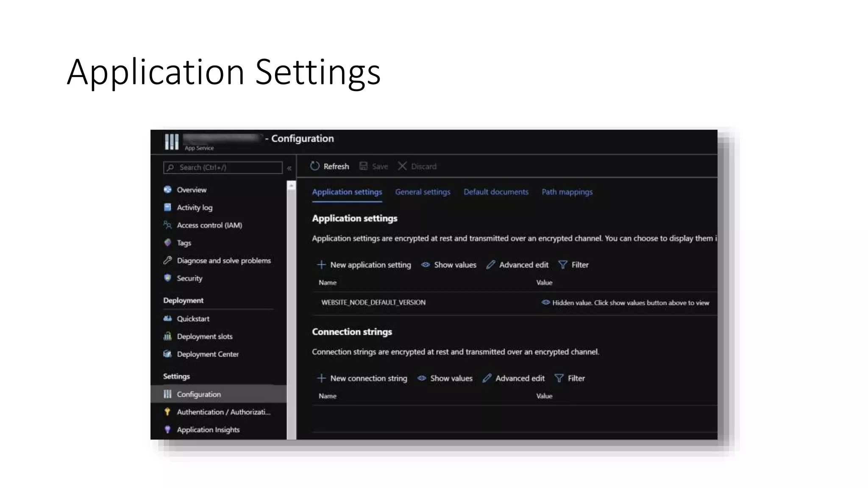Click the Overview label in sidebar
Viewport: 868px width, 488px height.
coord(192,190)
